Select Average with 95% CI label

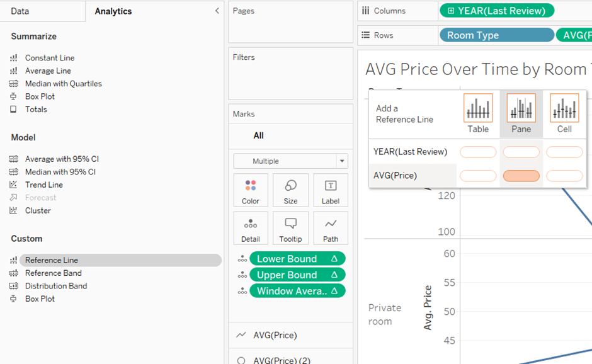[x=62, y=159]
